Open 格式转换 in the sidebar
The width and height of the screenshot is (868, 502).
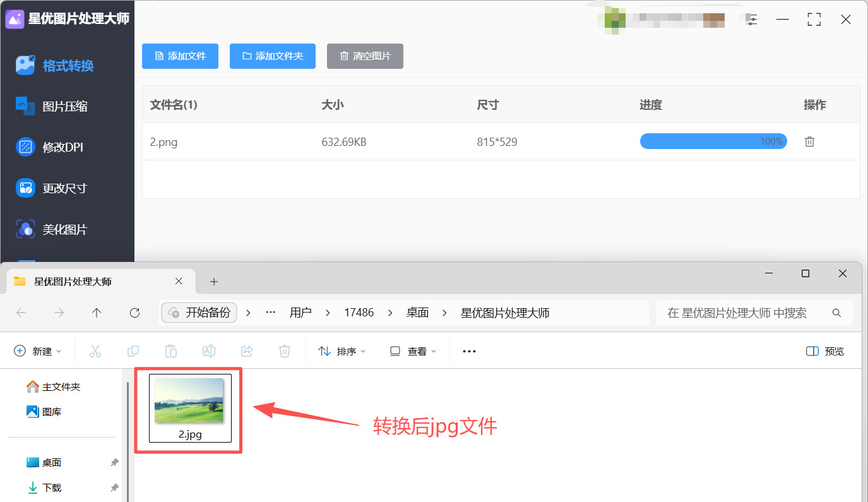(x=55, y=66)
